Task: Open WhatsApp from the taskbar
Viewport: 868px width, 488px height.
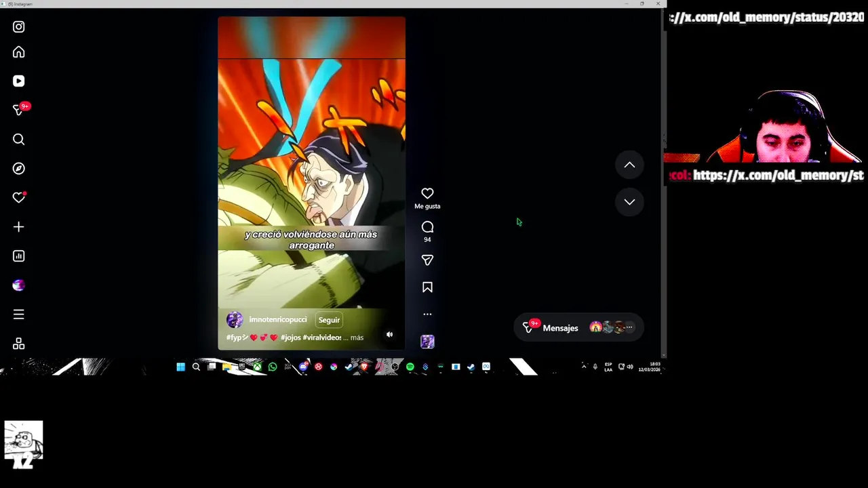Action: click(273, 367)
